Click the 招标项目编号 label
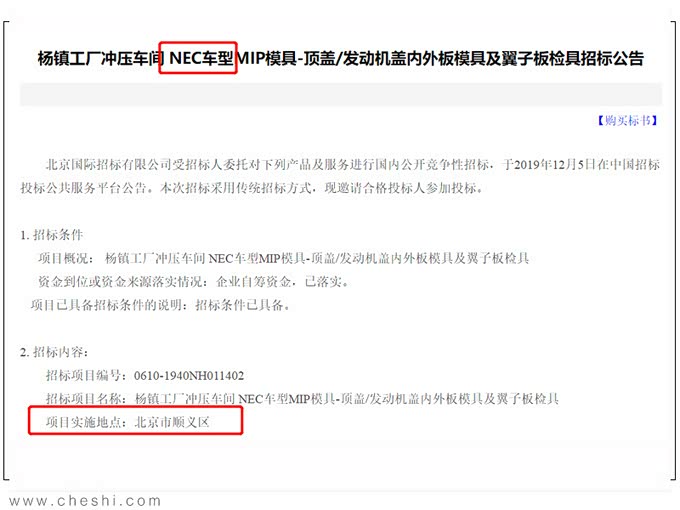Screen dimensions: 680x510 click(87, 376)
